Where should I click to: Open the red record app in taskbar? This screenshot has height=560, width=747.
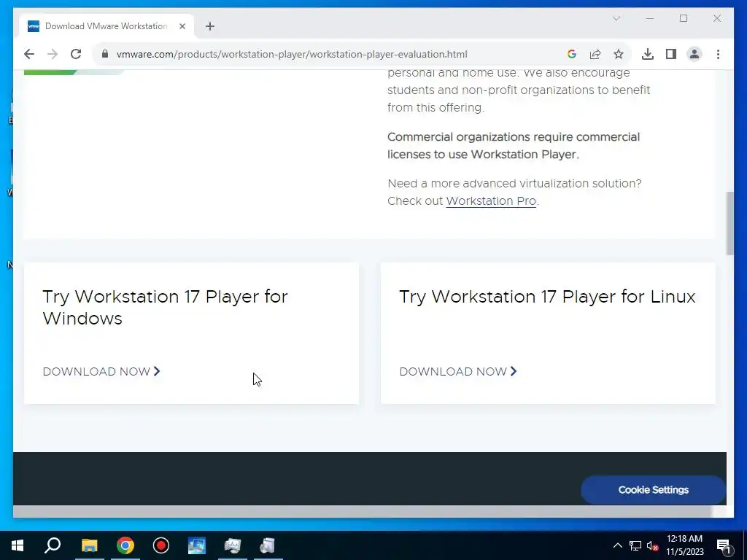coord(161,545)
